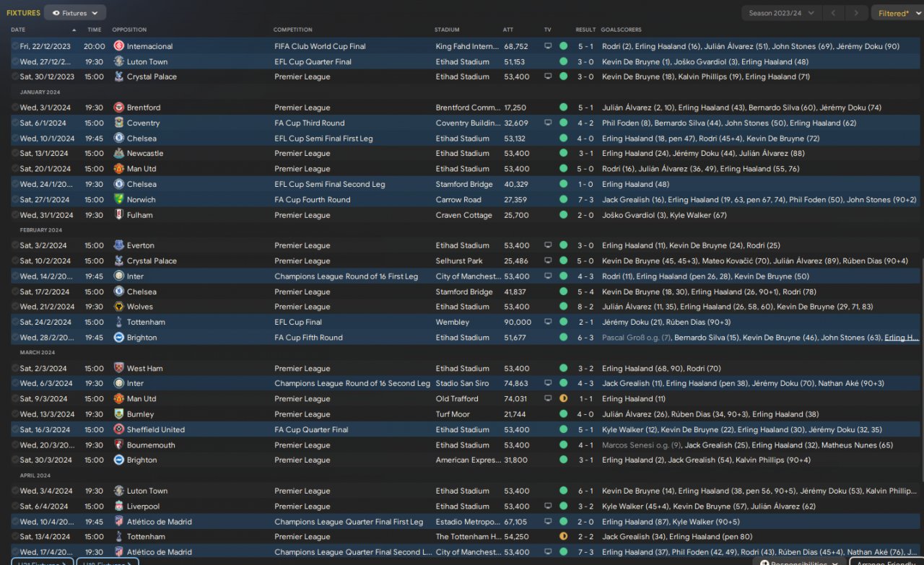
Task: Click the Liverpool club badge
Action: tap(119, 507)
